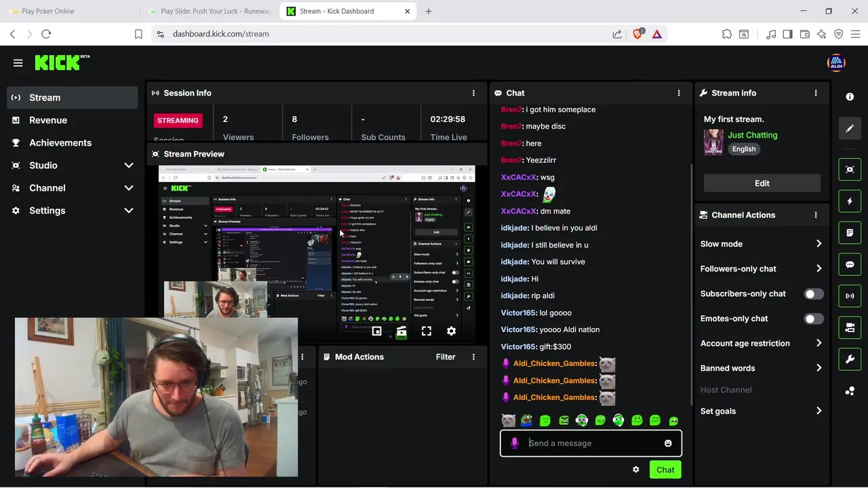Viewport: 868px width, 488px height.
Task: Toggle the Session Info broadcast widget in the right toolbar
Action: click(x=850, y=296)
